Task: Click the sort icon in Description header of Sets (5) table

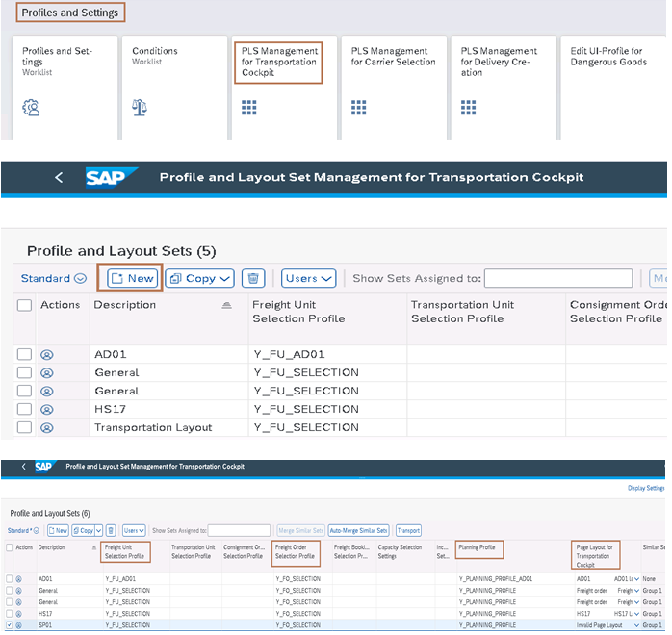Action: tap(226, 305)
